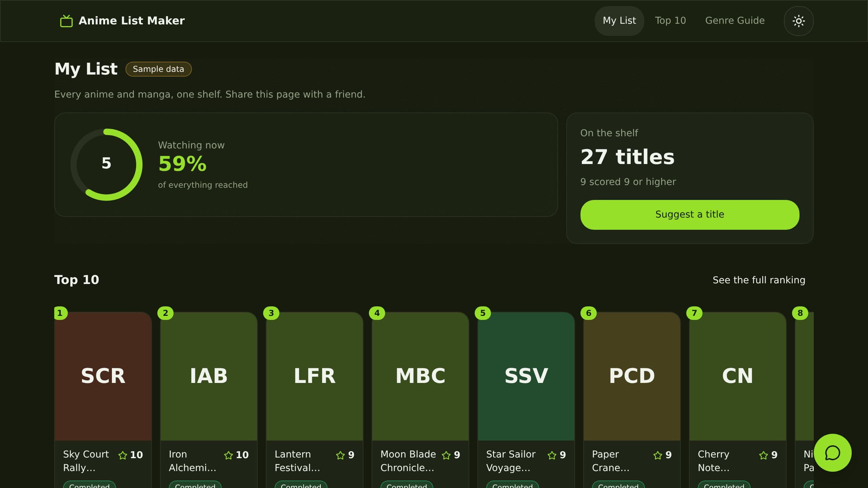Click rank badge number 7
This screenshot has width=868, height=488.
point(694,313)
